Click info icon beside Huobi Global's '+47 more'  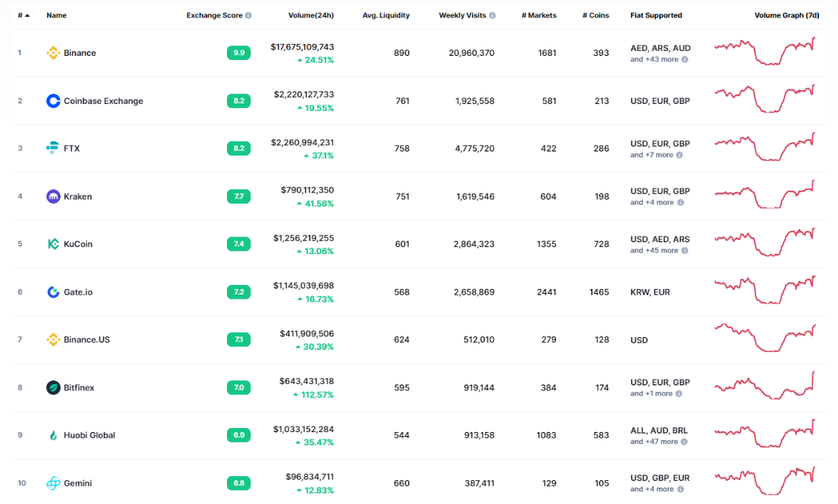684,442
